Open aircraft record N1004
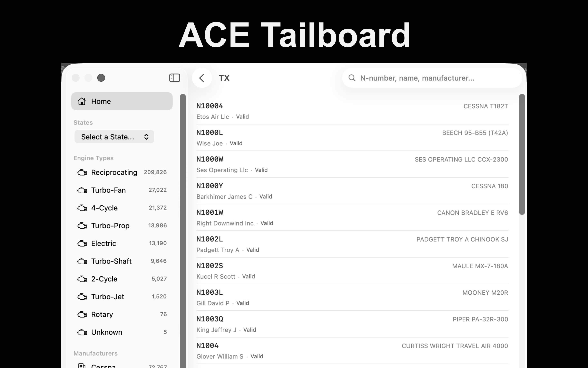The image size is (588, 368). [x=352, y=351]
